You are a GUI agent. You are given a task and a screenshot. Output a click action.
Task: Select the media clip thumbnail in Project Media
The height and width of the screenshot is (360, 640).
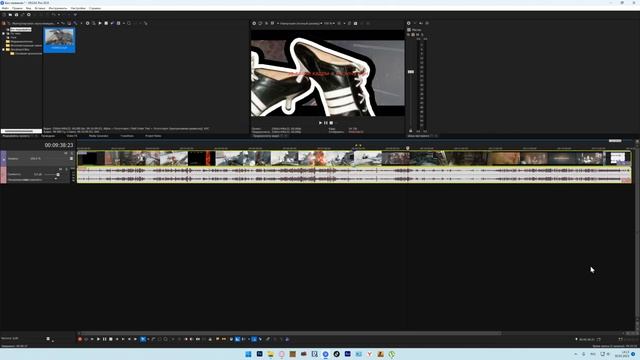point(60,40)
